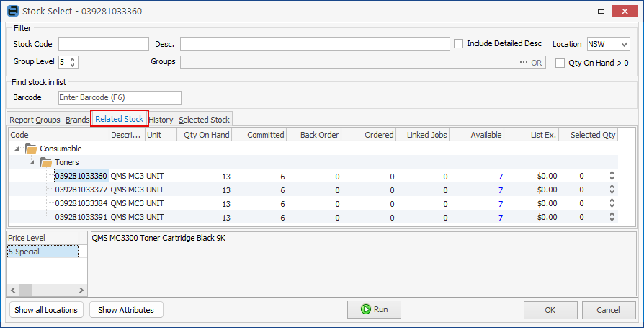Click the Groups ellipsis browse button
Screen dimensions: 644x328
(x=523, y=63)
